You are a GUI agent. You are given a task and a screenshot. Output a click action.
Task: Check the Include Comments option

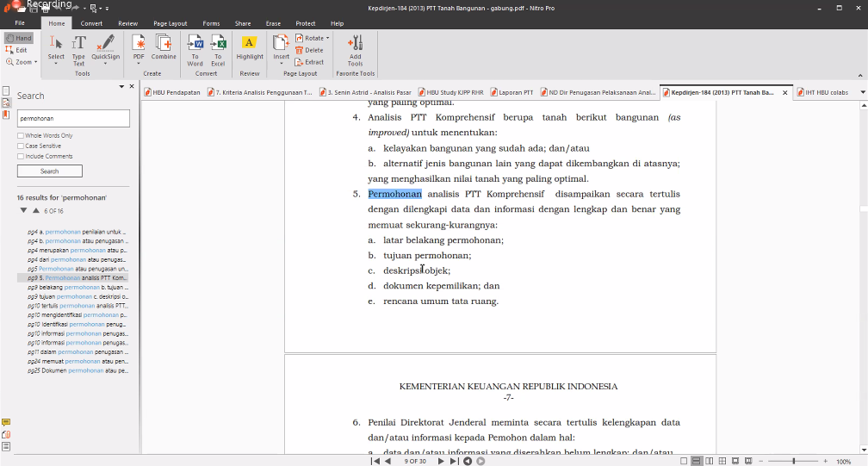tap(21, 156)
